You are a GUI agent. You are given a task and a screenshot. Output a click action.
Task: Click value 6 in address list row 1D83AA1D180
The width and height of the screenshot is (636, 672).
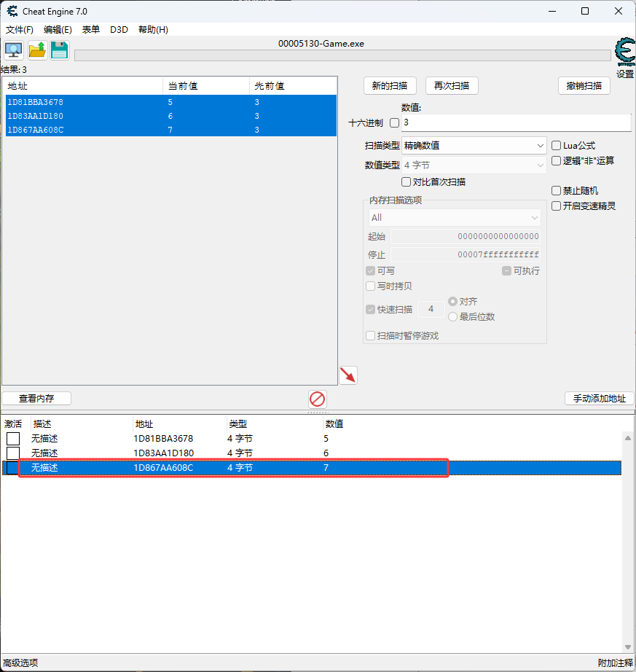point(326,453)
